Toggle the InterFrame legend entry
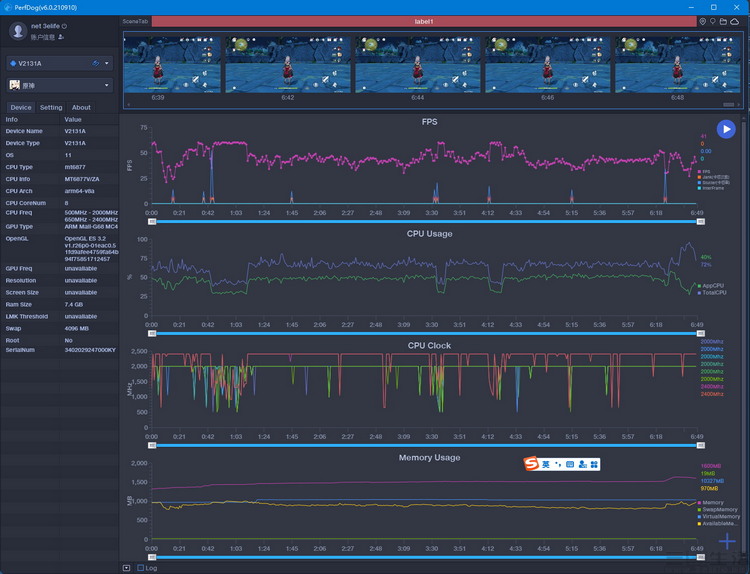The image size is (750, 574). point(711,188)
